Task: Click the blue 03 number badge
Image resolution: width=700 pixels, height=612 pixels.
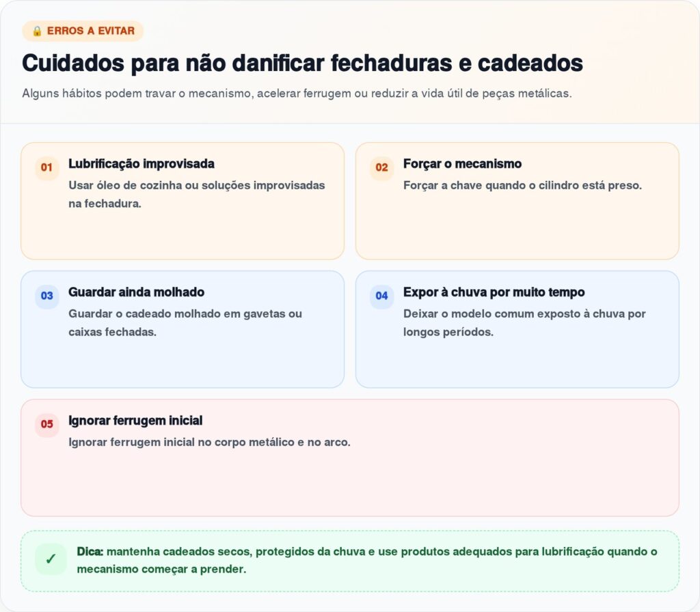Action: coord(46,296)
